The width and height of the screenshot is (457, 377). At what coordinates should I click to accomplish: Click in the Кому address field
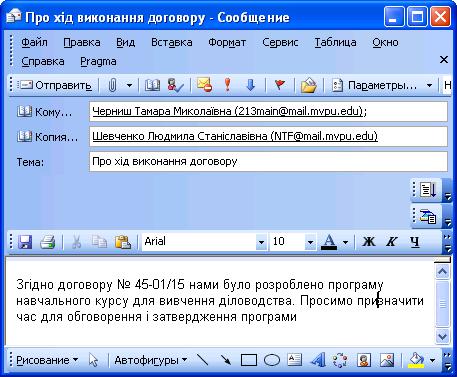(268, 111)
